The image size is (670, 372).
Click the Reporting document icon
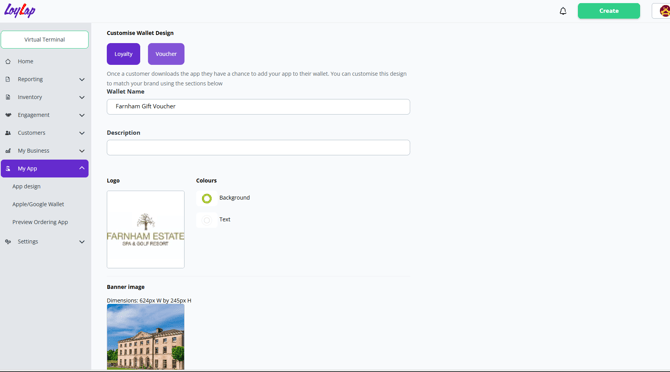(8, 79)
